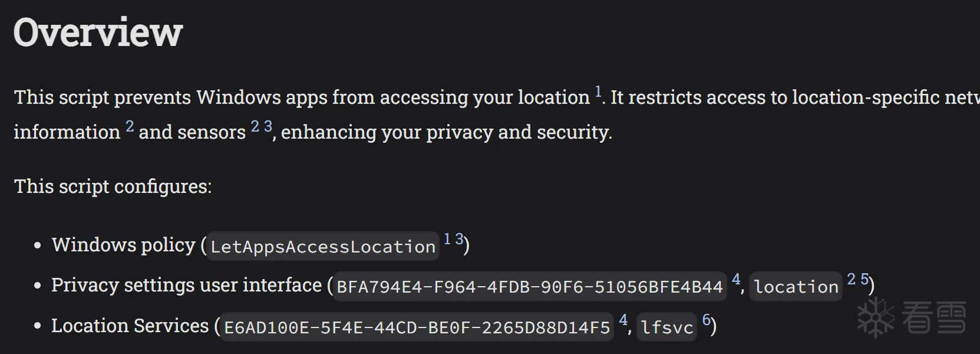
Task: Click the 看雪 watermark text
Action: [934, 317]
